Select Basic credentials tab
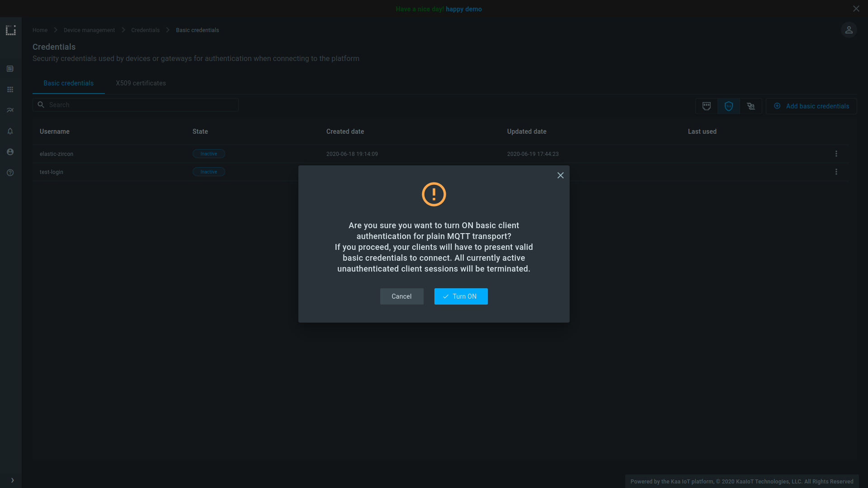The image size is (868, 488). [69, 84]
